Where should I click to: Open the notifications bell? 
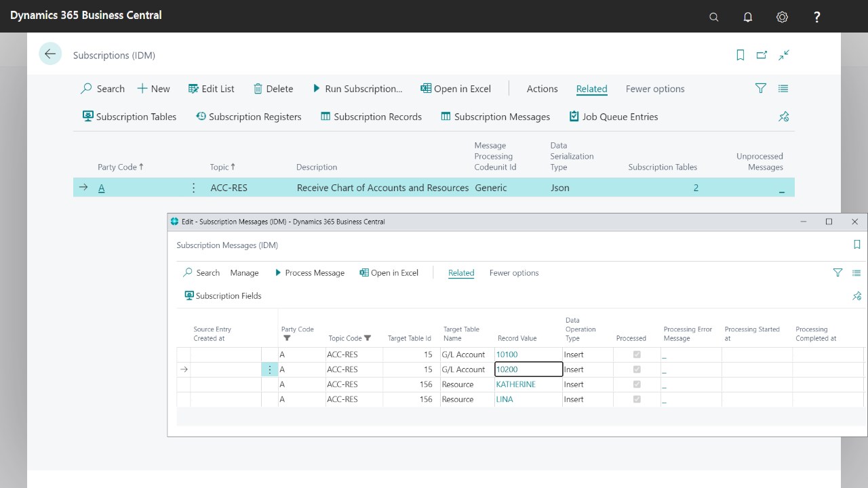(x=748, y=17)
